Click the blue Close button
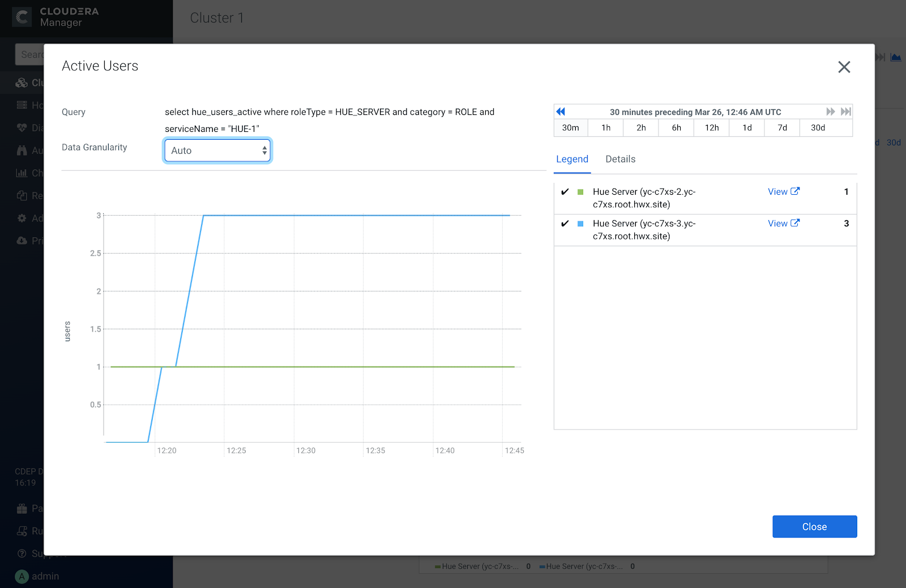Screen dimensions: 906x588 (x=814, y=526)
